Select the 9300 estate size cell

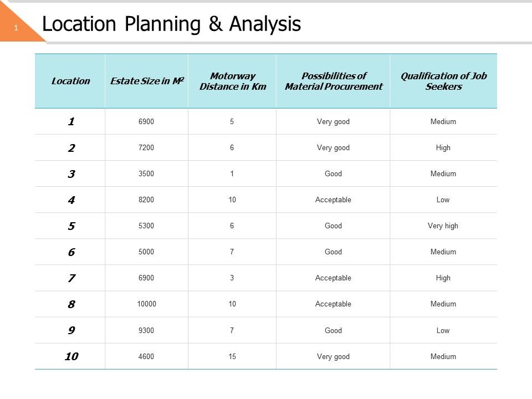(x=146, y=330)
